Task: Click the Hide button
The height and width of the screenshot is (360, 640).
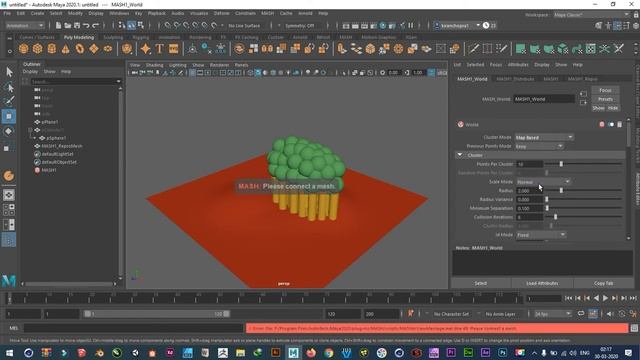Action: [613, 108]
